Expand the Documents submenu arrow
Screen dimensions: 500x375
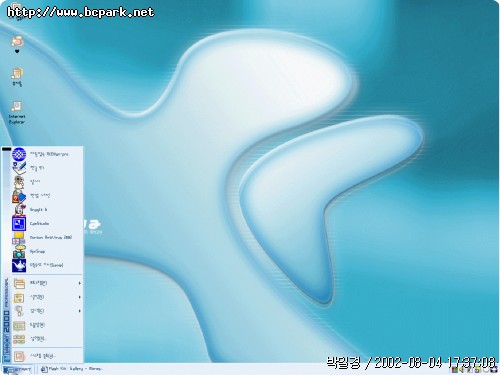[x=79, y=297]
